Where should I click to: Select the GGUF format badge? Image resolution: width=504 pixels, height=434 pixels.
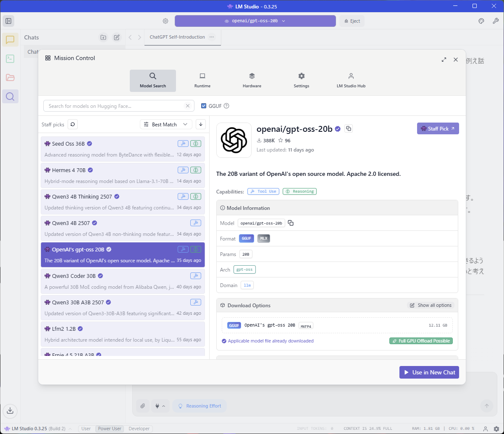tap(247, 238)
